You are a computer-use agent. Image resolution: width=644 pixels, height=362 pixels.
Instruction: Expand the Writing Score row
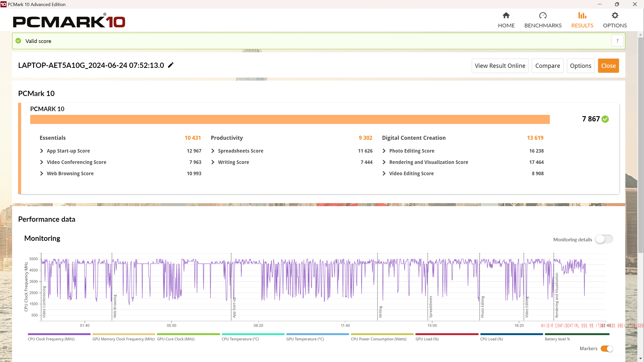[292, 162]
